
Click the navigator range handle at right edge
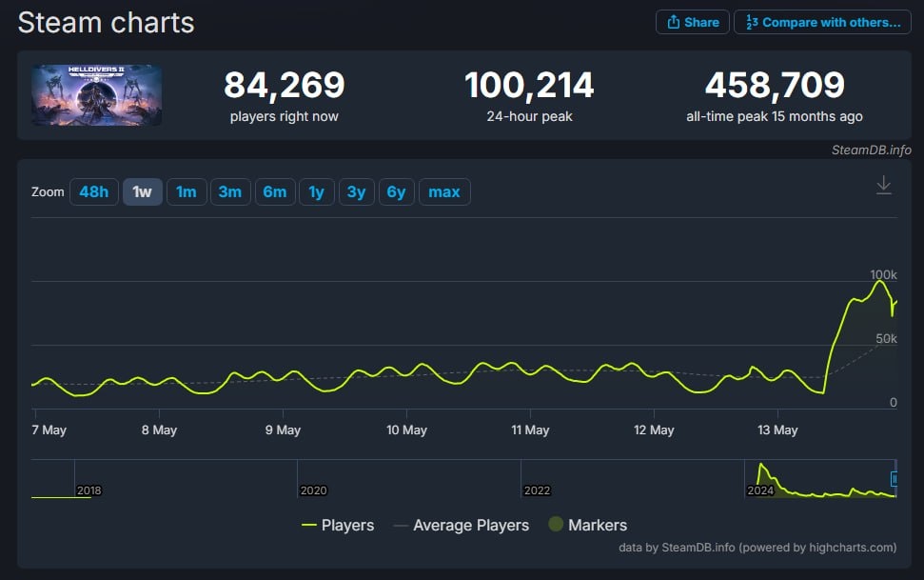coord(894,478)
